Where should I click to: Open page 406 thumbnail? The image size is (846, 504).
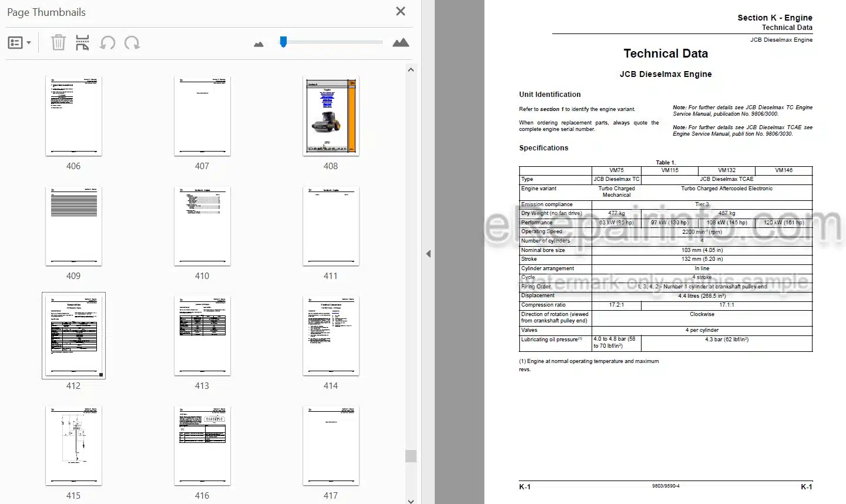coord(73,116)
